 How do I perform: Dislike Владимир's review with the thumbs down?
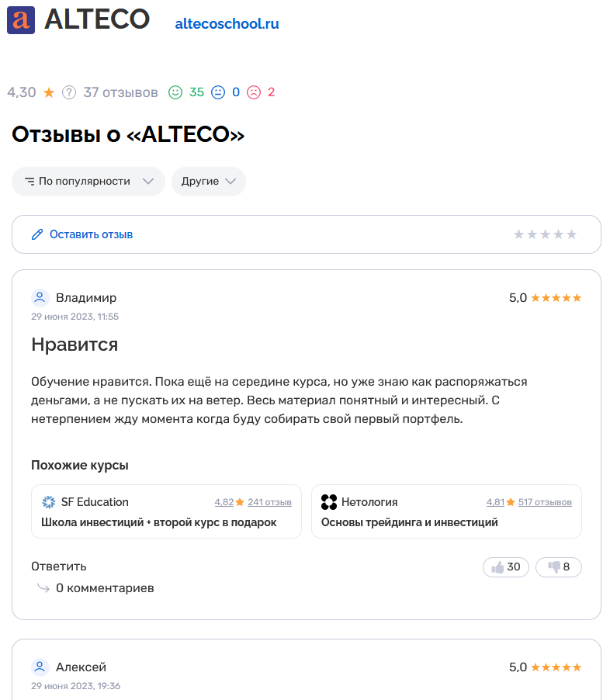[x=558, y=567]
